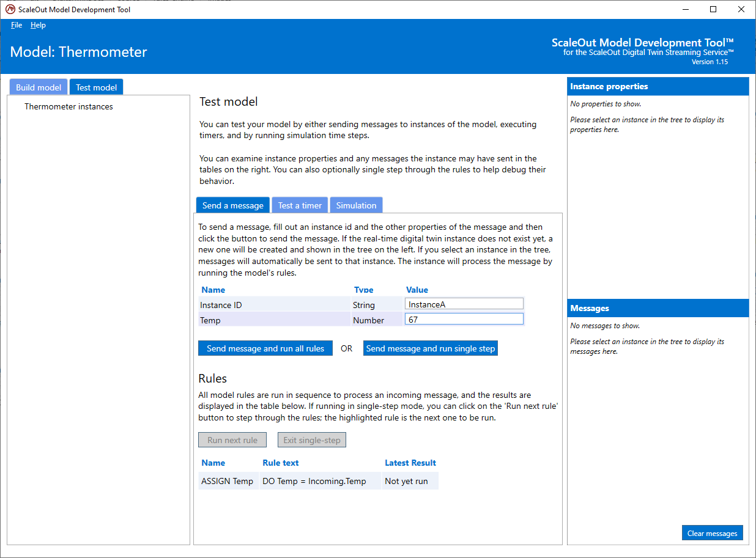Open the Send a message tab
Viewport: 756px width, 558px height.
click(x=232, y=205)
